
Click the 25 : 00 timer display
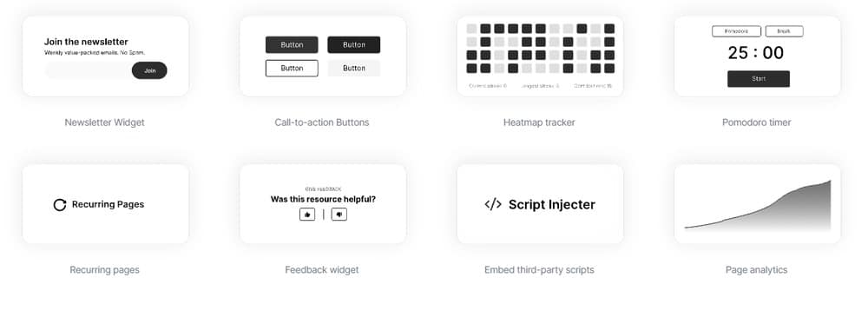point(756,53)
